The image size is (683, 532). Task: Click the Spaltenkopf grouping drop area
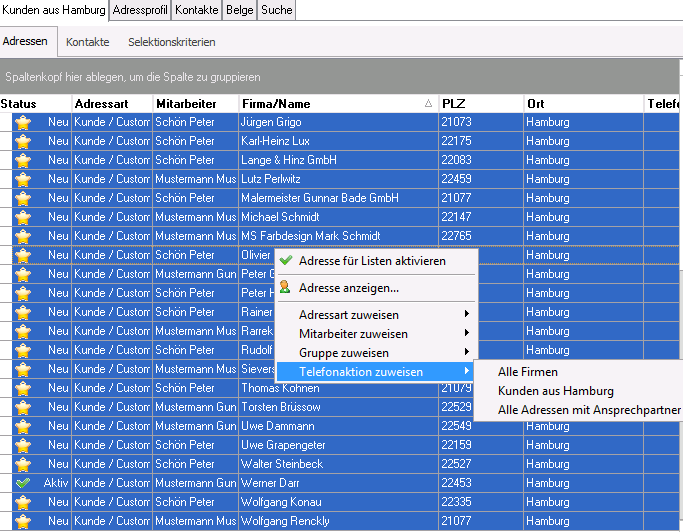pos(339,77)
